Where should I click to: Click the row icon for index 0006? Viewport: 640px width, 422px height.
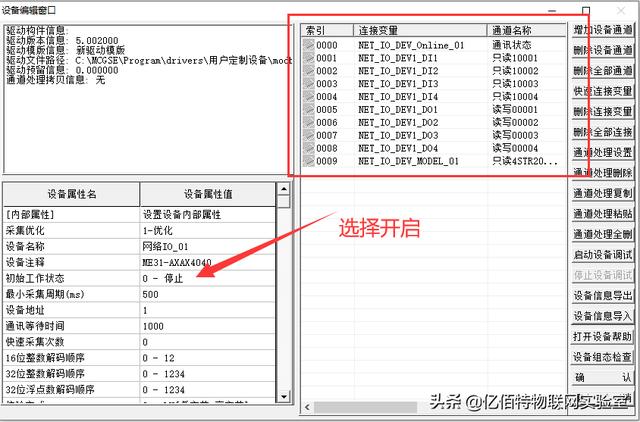click(x=309, y=122)
